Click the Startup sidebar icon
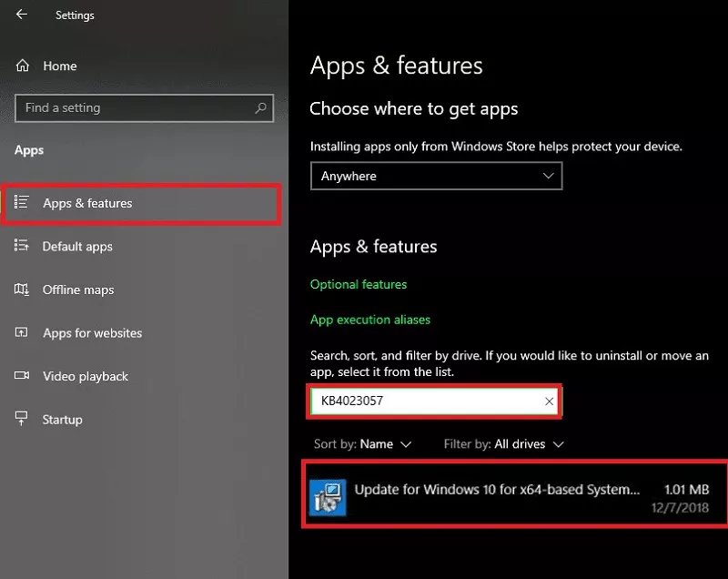 [23, 420]
